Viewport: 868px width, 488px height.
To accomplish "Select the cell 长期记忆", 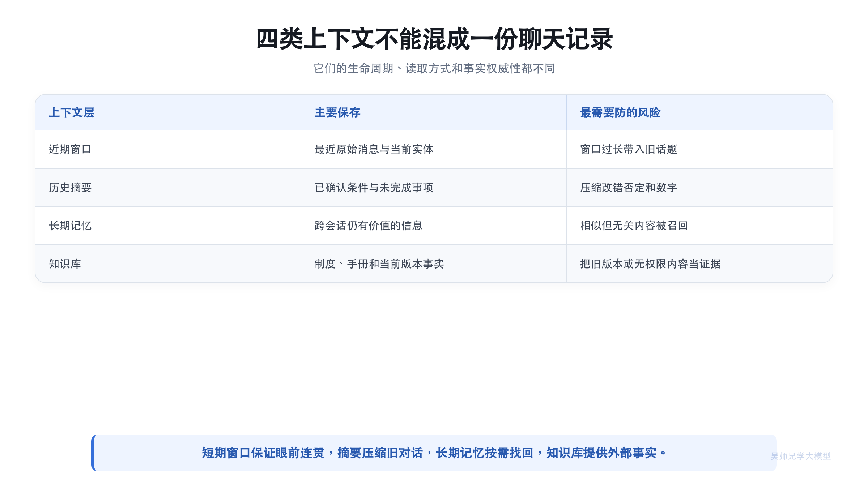I will coord(168,226).
